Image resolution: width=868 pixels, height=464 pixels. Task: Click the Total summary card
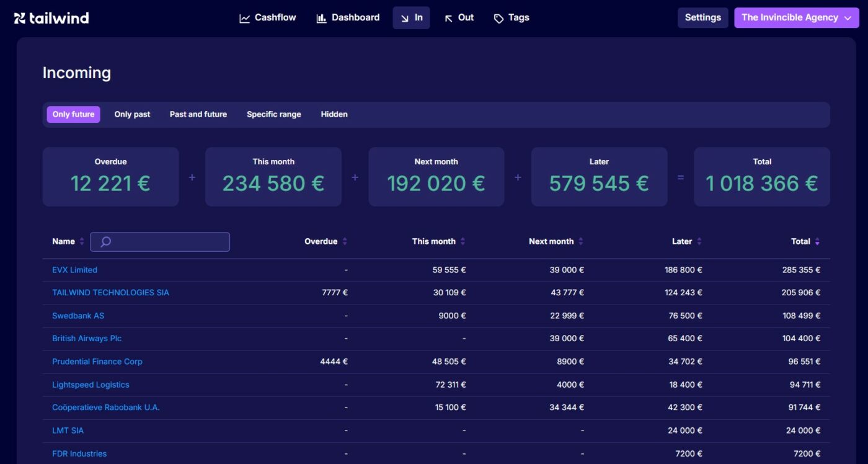pos(762,177)
